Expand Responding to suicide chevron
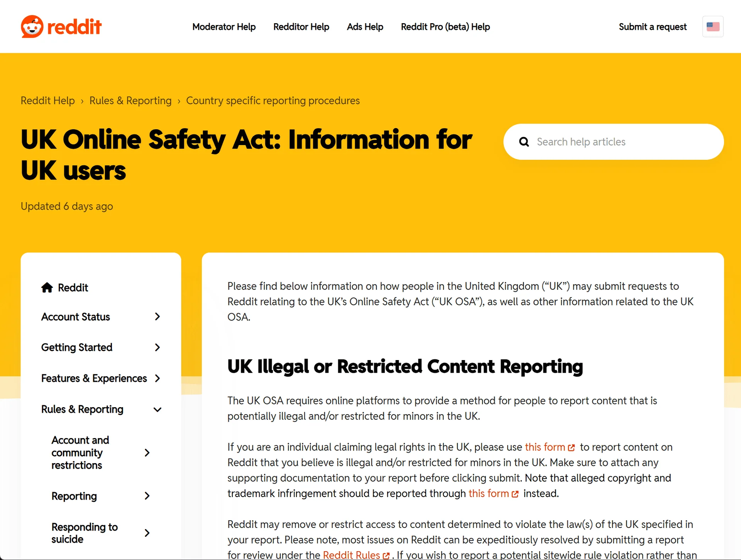Viewport: 741px width, 560px height. click(147, 533)
